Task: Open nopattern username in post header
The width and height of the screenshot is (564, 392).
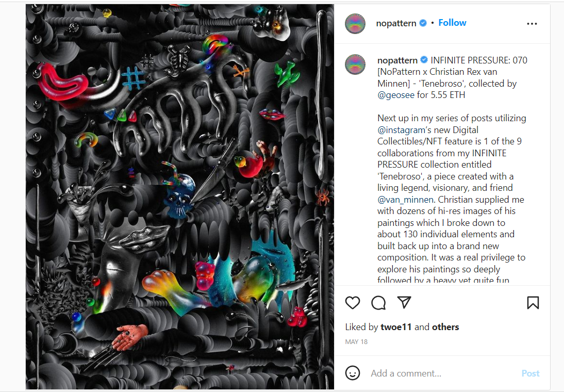Action: click(x=396, y=23)
